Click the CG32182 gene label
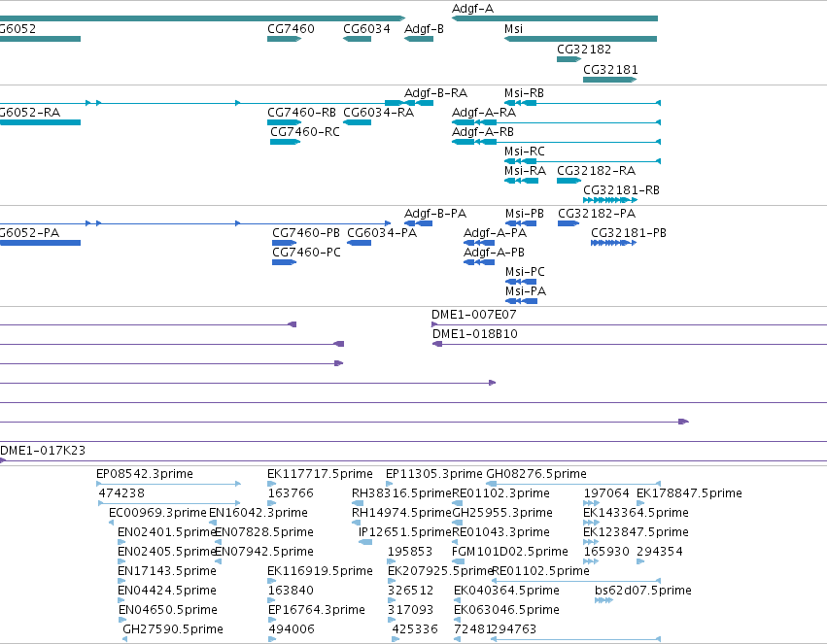The height and width of the screenshot is (644, 827). pyautogui.click(x=584, y=50)
